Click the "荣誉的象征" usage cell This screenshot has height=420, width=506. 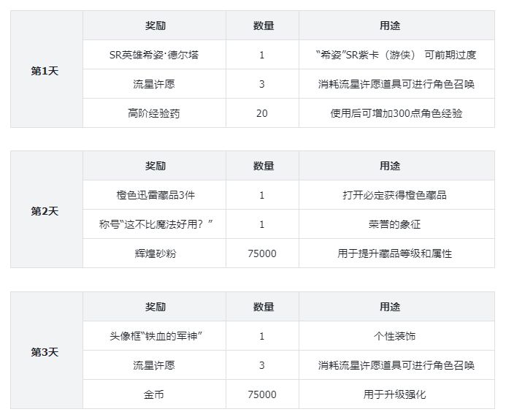[x=394, y=224]
